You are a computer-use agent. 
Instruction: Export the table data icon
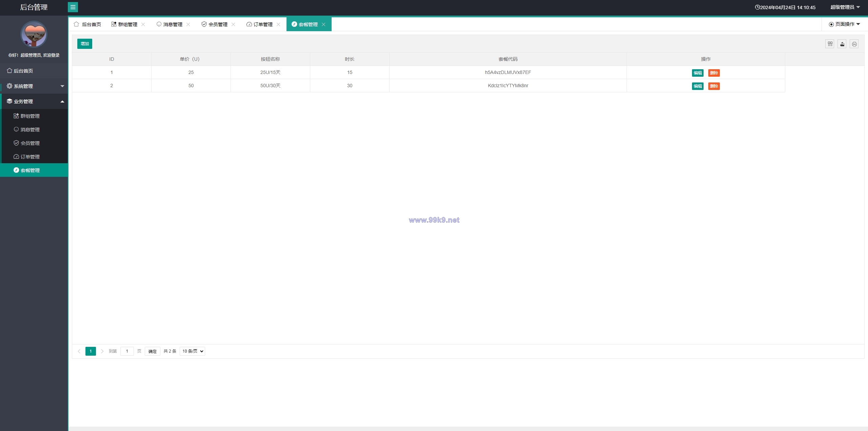click(842, 44)
